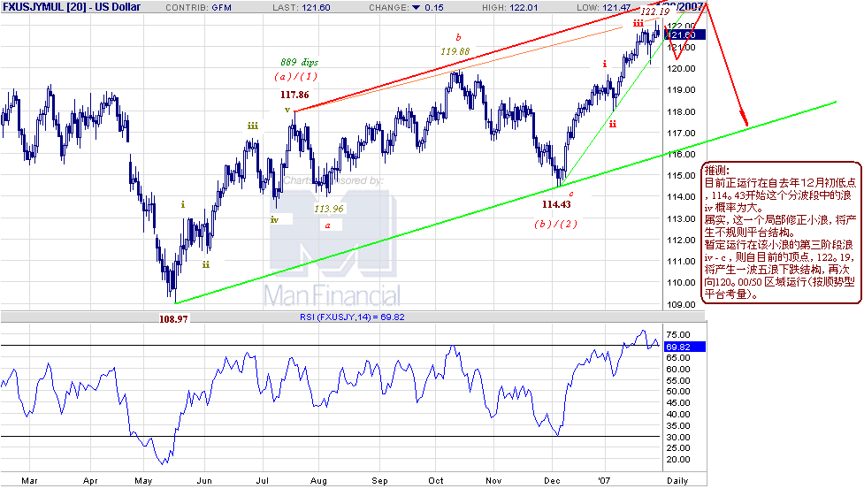Select the Jun label on the time axis
This screenshot has width=864, height=504.
pos(204,481)
